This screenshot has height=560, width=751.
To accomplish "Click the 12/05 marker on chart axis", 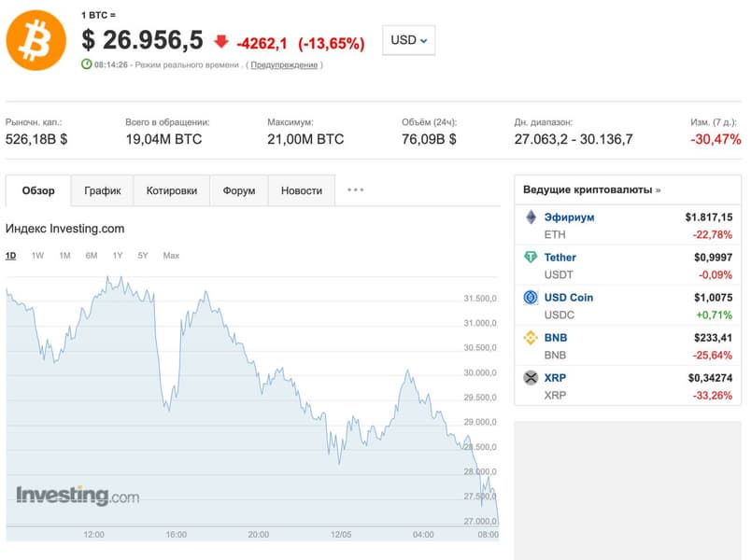I will (341, 534).
